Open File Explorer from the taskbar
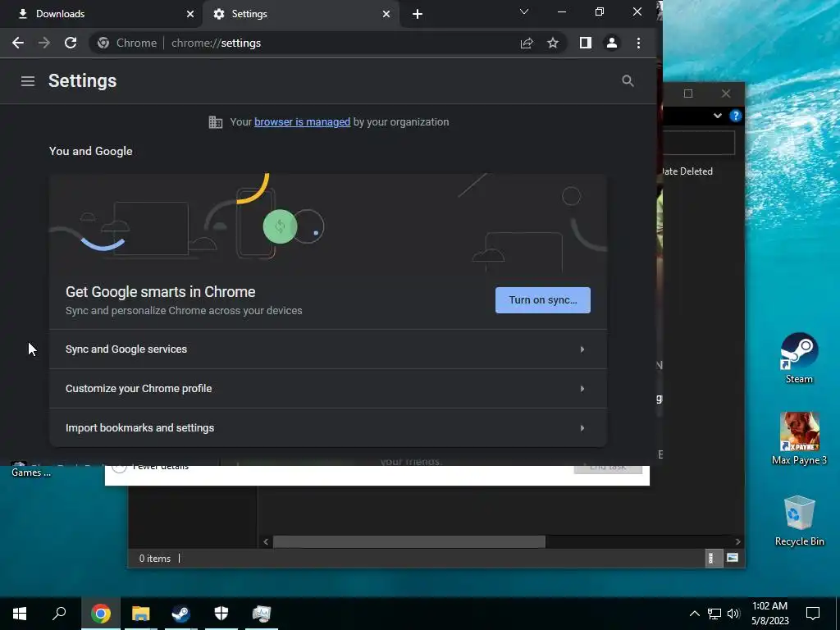The height and width of the screenshot is (630, 840). pos(141,614)
